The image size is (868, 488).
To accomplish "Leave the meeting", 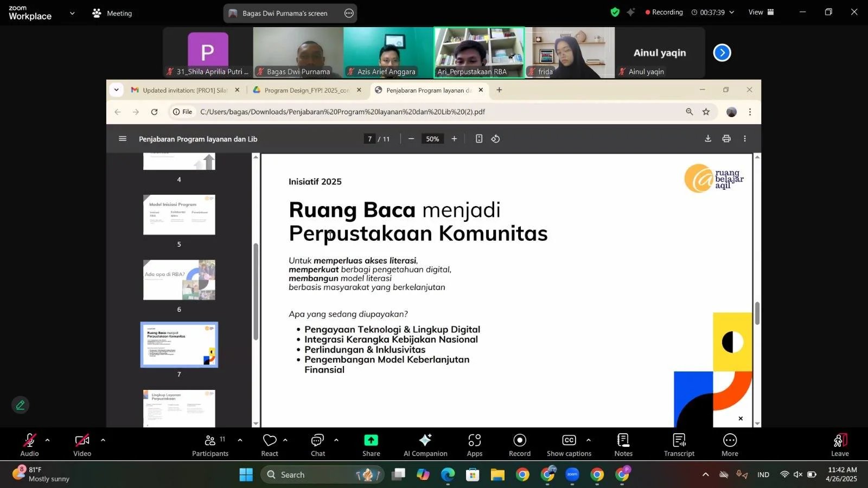I will 840,445.
